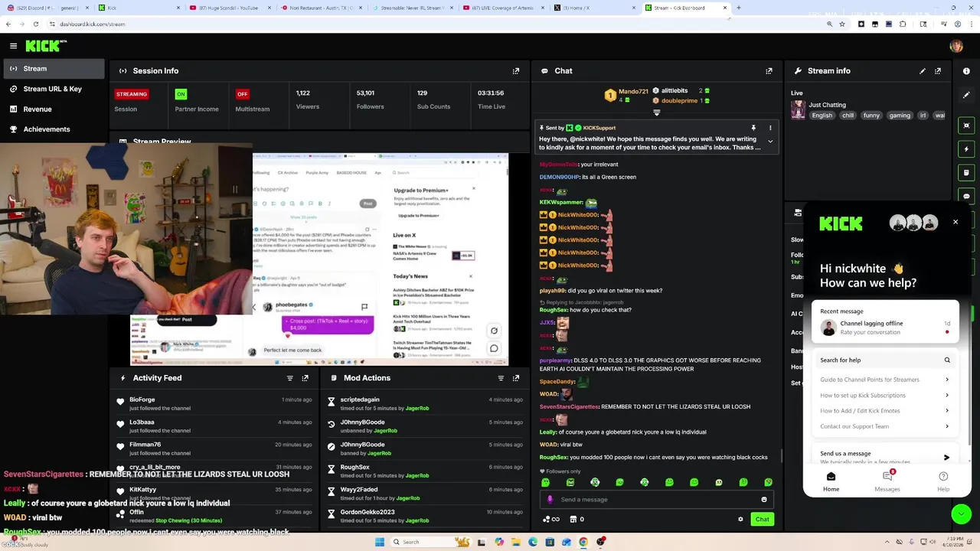Click the pin icon on KICKSupport message
Viewport: 980px width, 551px height.
[x=753, y=128]
